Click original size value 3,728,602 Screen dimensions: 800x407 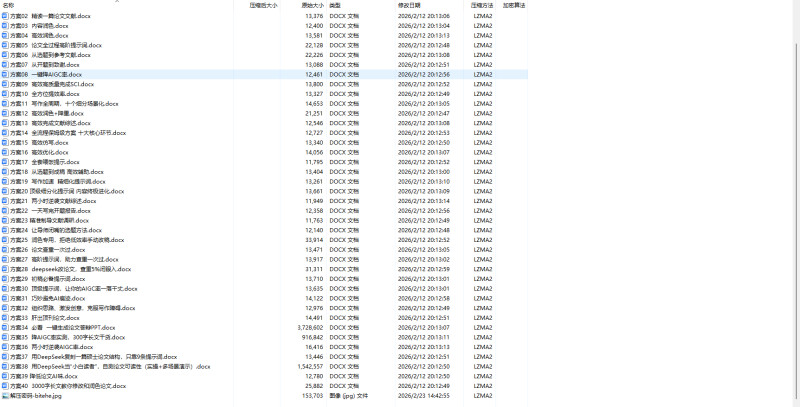coord(310,327)
